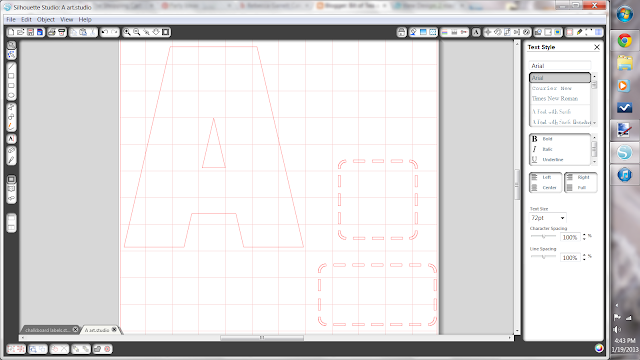The image size is (640, 360).
Task: Open the Text Size 72pt dropdown
Action: [548, 218]
